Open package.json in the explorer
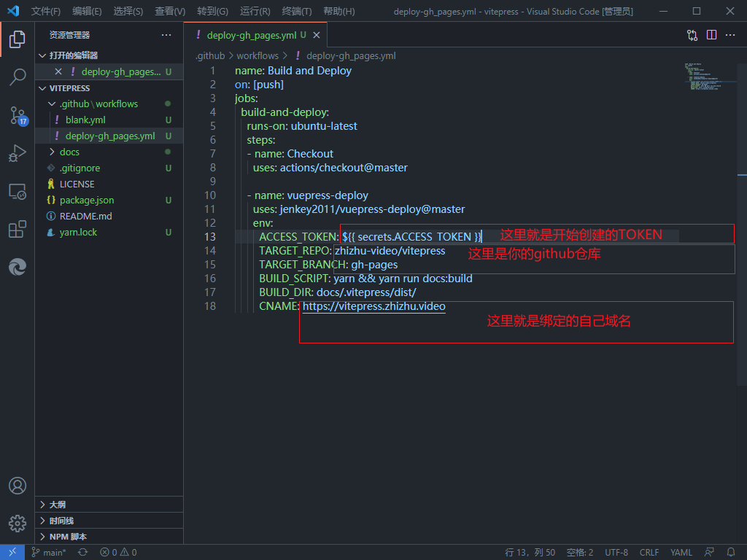The width and height of the screenshot is (747, 560). 109,201
